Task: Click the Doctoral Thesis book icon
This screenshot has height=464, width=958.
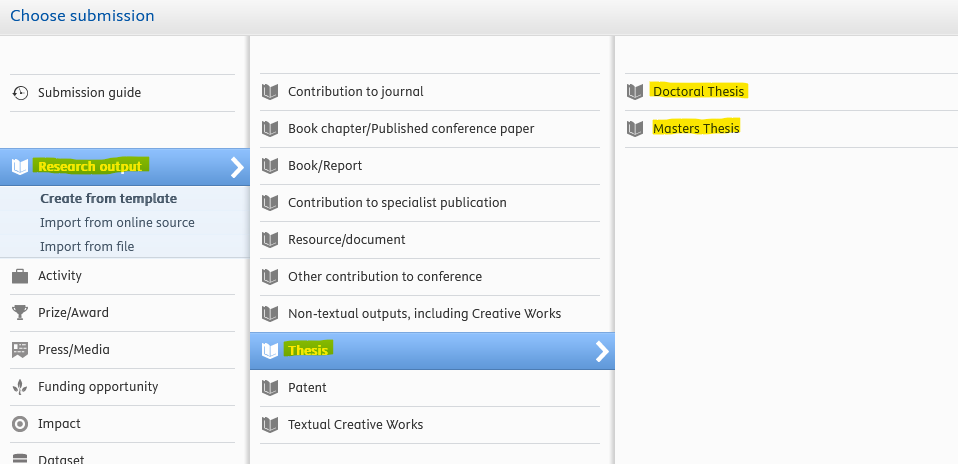Action: tap(635, 92)
